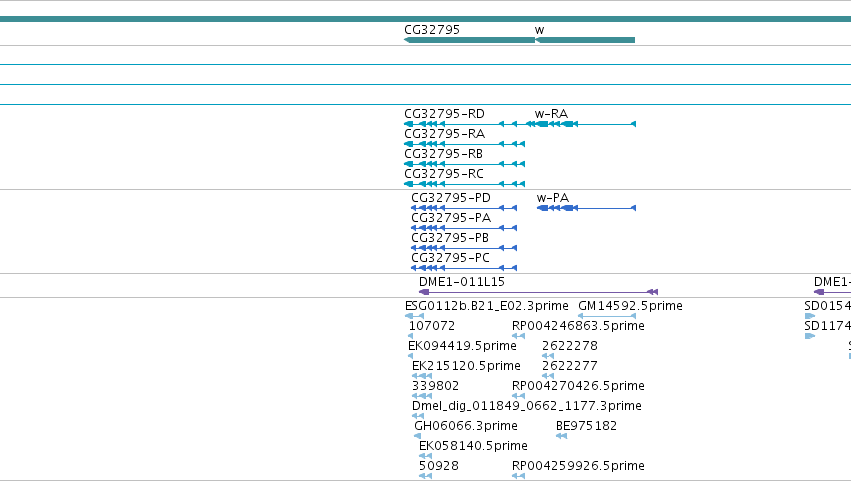This screenshot has height=481, width=851.
Task: Click the CG32795-RA transcript label
Action: pos(444,134)
